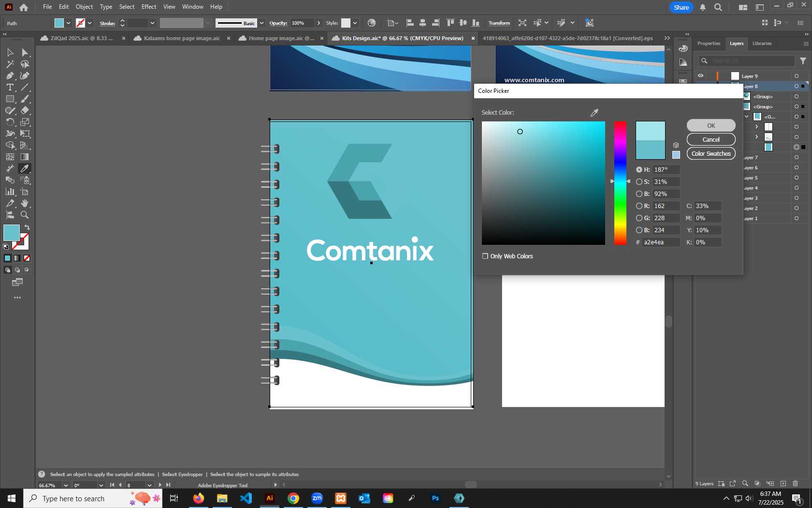Image resolution: width=812 pixels, height=508 pixels.
Task: Open the fill color dropdown in control bar
Action: tap(69, 23)
